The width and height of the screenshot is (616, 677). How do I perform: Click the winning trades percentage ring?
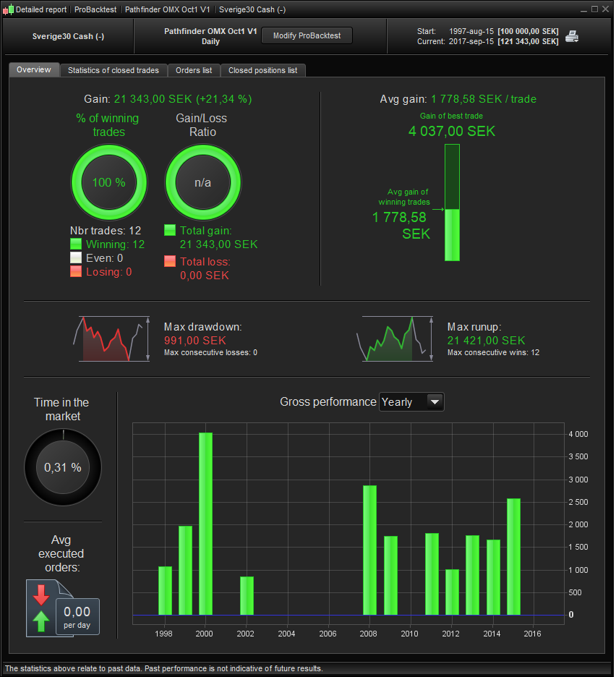pos(108,182)
